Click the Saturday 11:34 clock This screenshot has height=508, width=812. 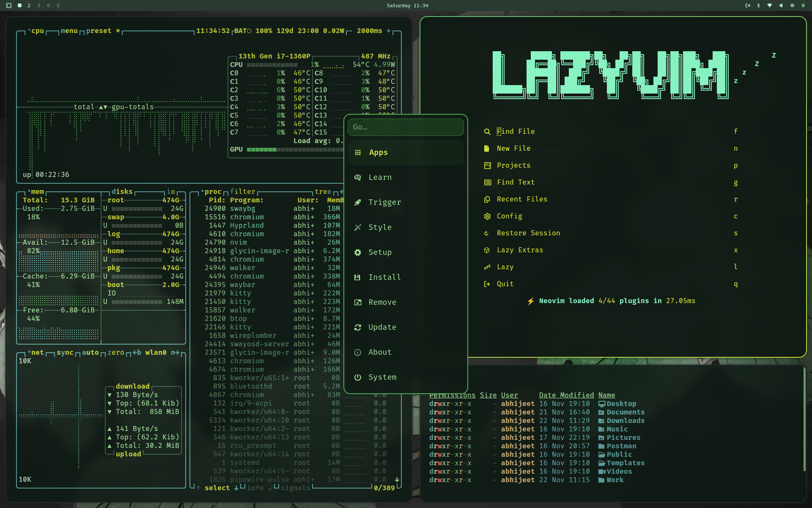(x=408, y=6)
